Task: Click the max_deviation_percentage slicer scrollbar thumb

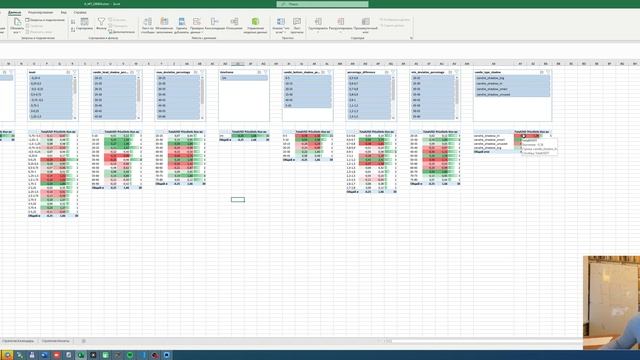Action: (x=202, y=91)
